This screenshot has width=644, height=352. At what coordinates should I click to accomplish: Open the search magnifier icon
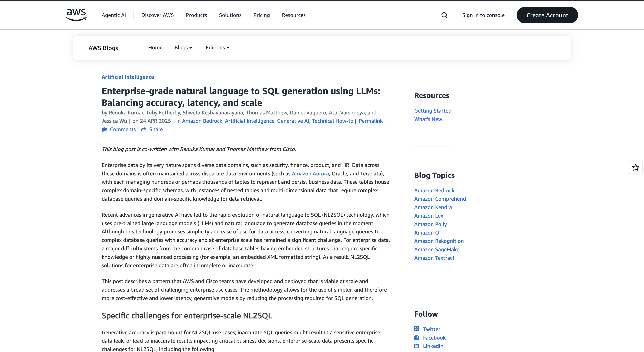444,15
